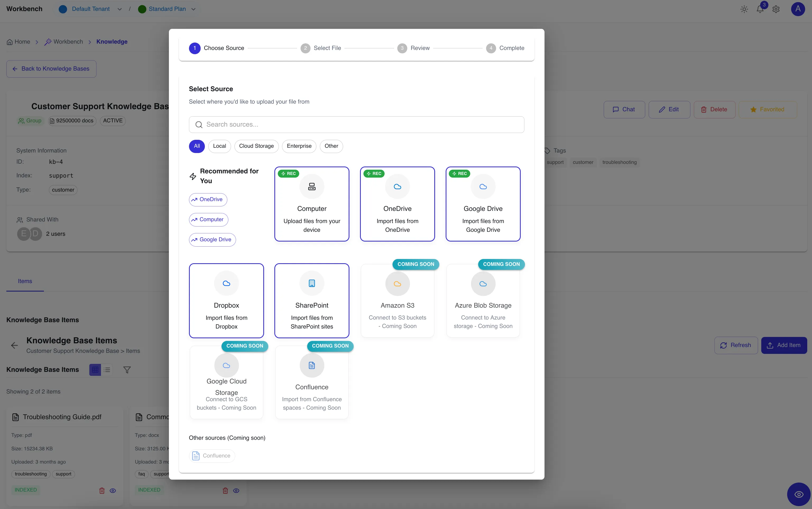Open settings gear icon
Viewport: 812px width, 509px height.
pyautogui.click(x=776, y=9)
